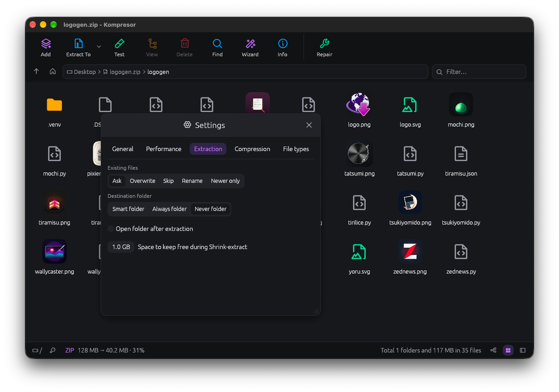Select the tatsumi.png thumbnail
The width and height of the screenshot is (559, 392).
point(359,154)
